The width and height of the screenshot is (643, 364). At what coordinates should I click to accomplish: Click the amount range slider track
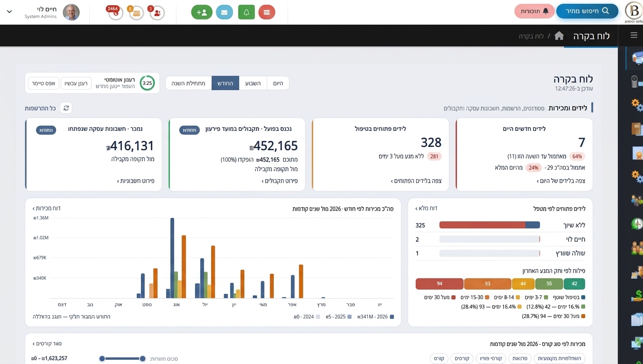click(x=122, y=359)
